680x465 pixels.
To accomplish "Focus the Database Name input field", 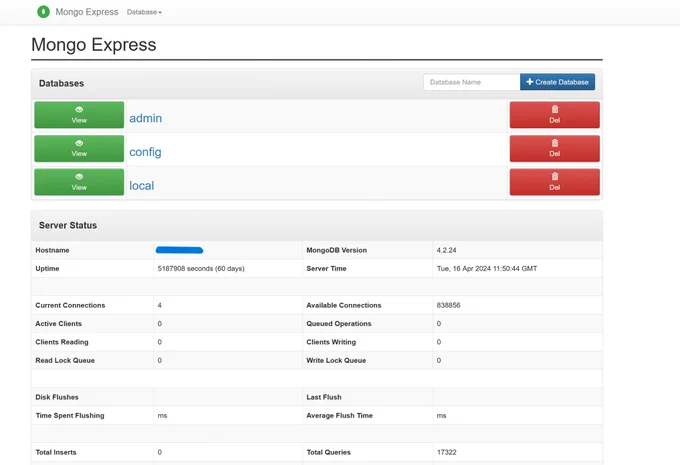I will pyautogui.click(x=471, y=82).
